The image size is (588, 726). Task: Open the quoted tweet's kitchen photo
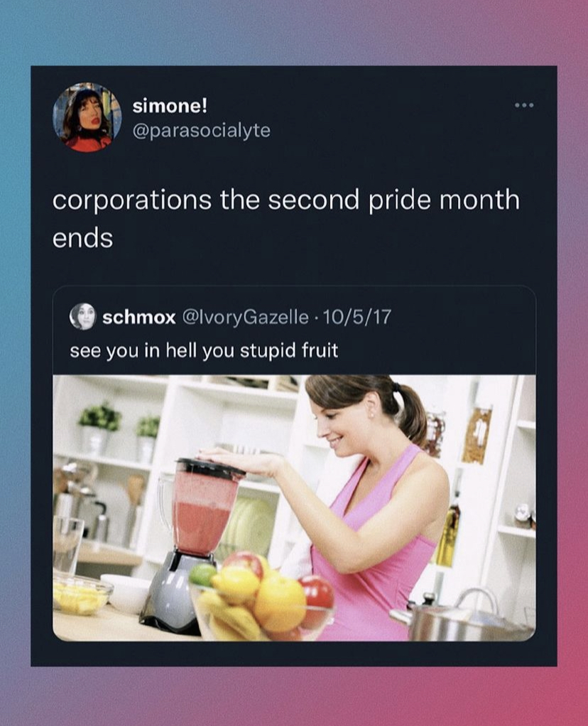[295, 508]
